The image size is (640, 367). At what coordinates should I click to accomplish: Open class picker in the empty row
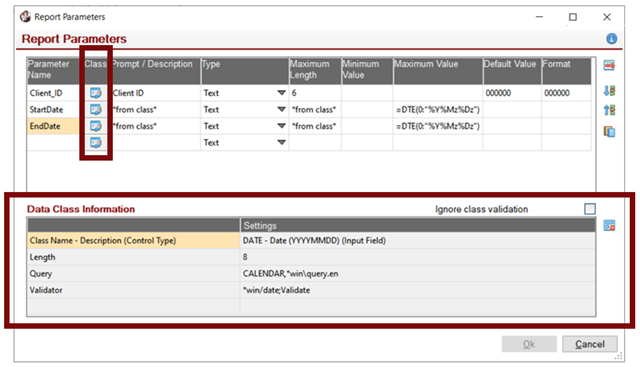pyautogui.click(x=96, y=142)
